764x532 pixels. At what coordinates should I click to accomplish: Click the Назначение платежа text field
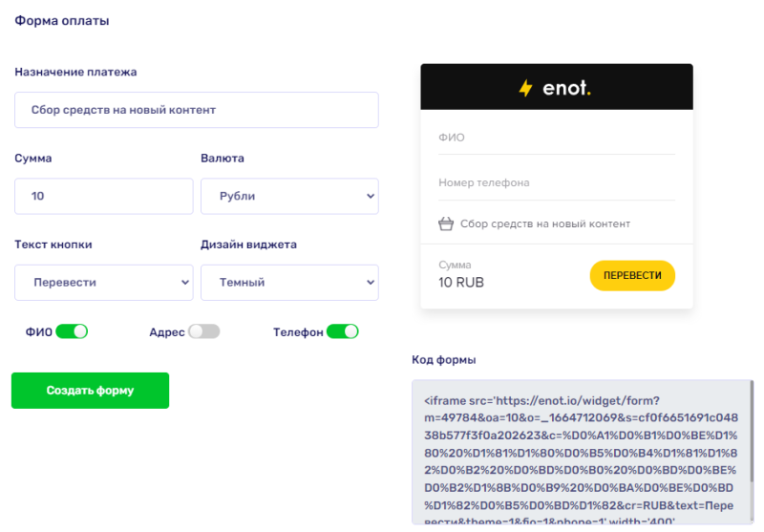click(197, 110)
